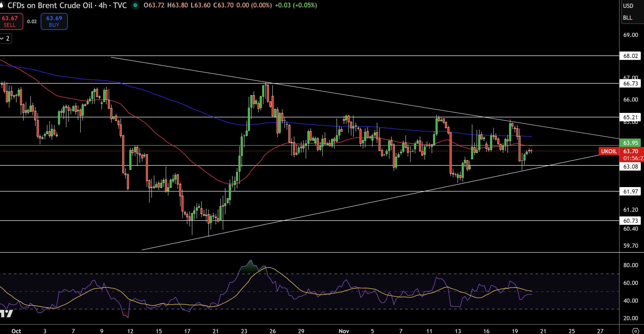Expand the hidden indicators counter showing 2
Viewport: 644px width, 334px height.
pyautogui.click(x=8, y=38)
